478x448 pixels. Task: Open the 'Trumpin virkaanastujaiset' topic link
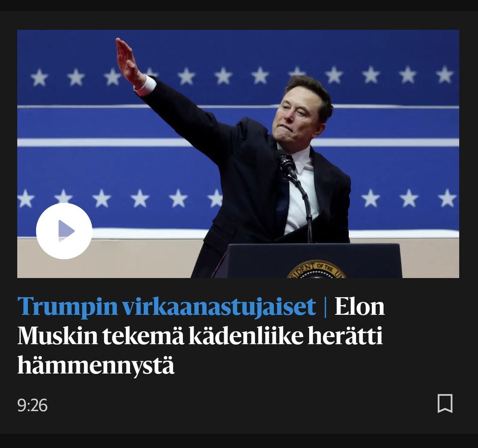(x=166, y=306)
